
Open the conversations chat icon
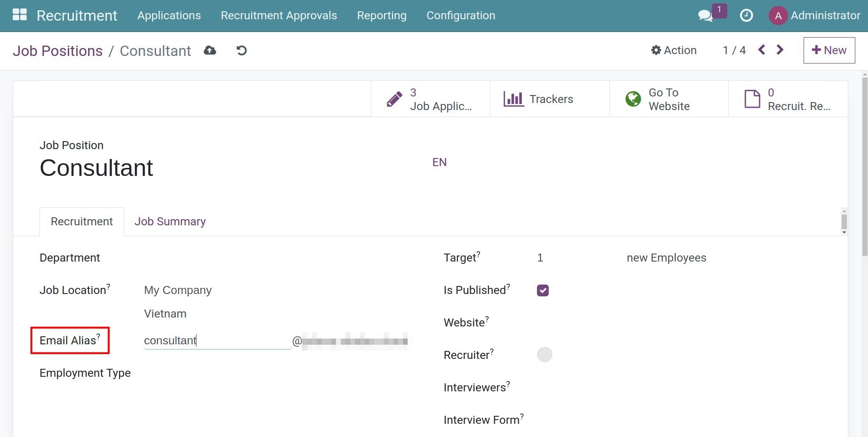pyautogui.click(x=705, y=16)
